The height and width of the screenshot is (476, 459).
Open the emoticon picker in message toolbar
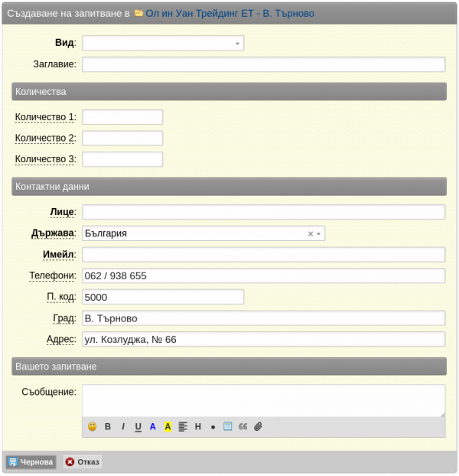click(93, 427)
